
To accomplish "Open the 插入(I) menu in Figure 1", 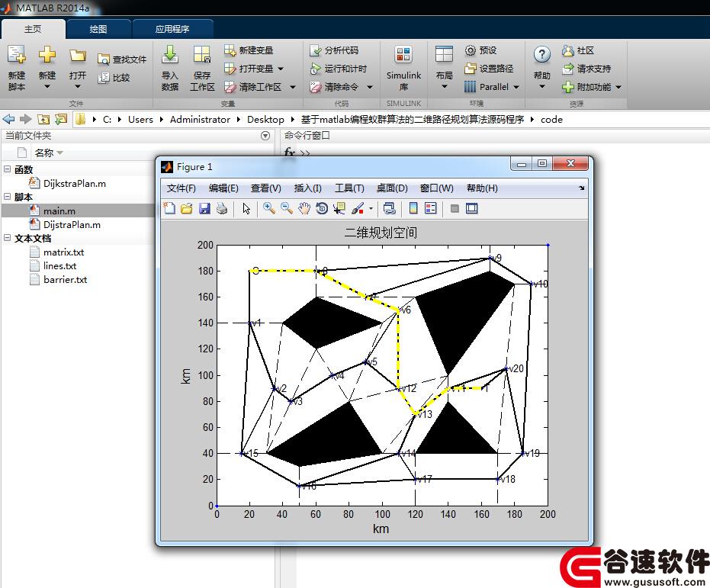I will point(307,188).
